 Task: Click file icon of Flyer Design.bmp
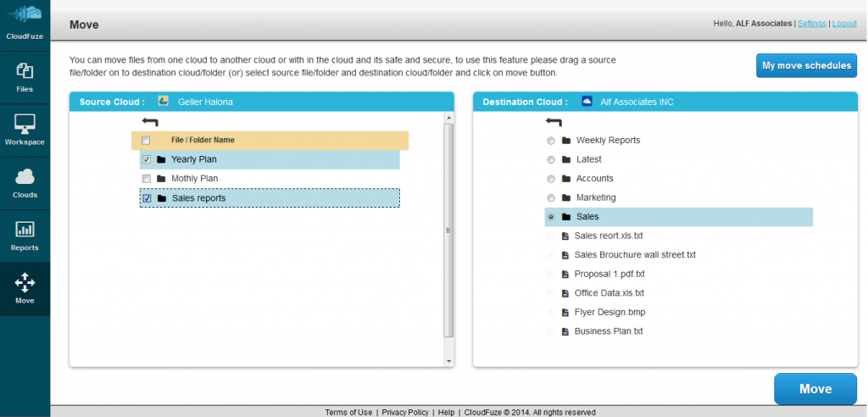pos(565,313)
